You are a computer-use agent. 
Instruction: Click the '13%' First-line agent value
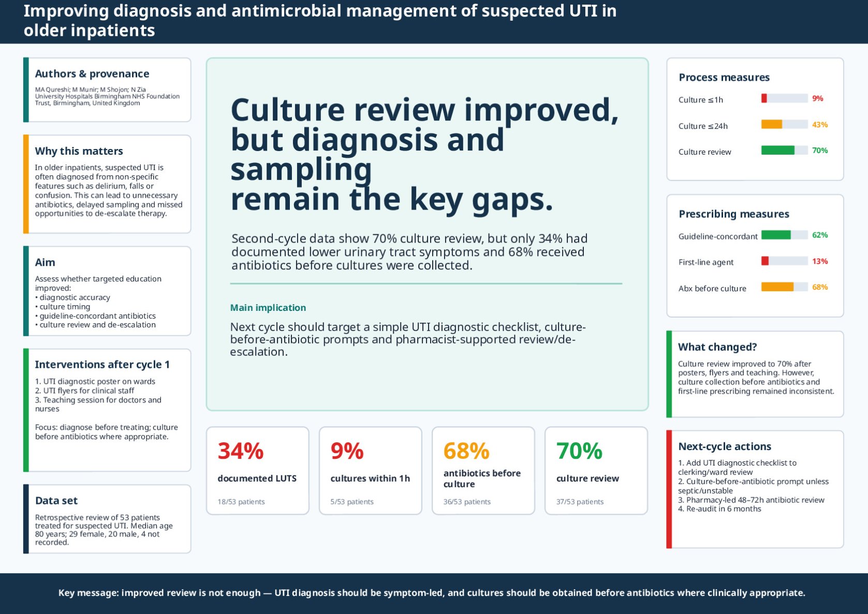[x=820, y=261]
